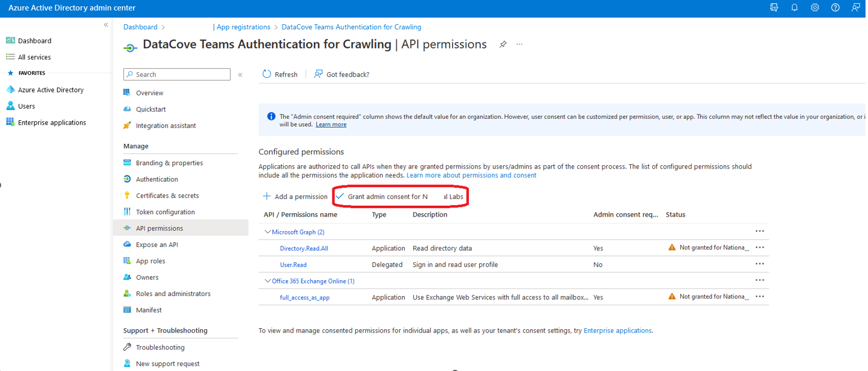Click the help question mark icon
Image resolution: width=868 pixels, height=371 pixels.
835,8
